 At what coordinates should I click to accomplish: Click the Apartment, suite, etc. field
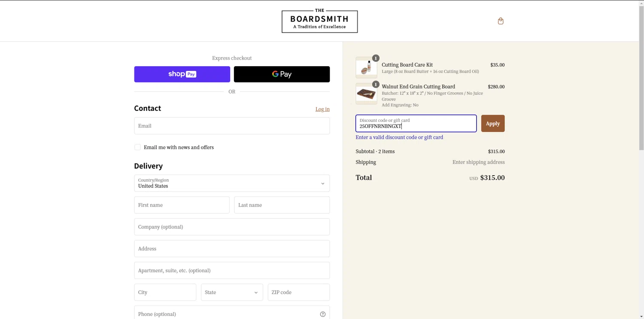(232, 270)
